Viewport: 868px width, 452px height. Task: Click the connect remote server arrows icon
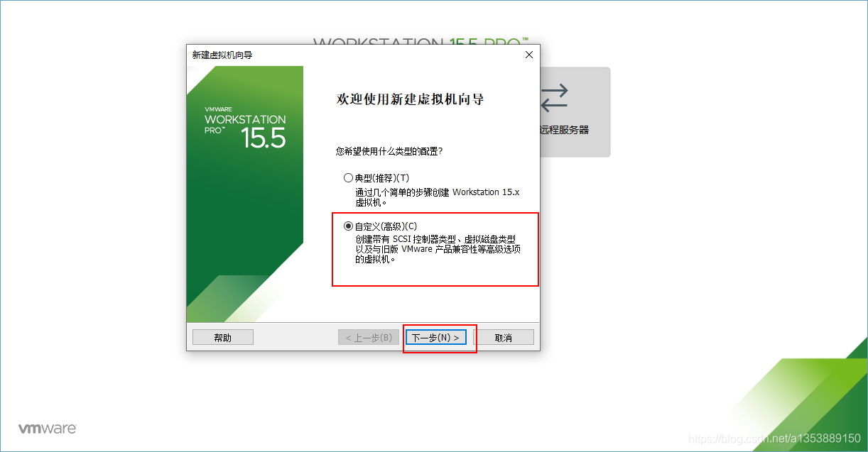554,99
